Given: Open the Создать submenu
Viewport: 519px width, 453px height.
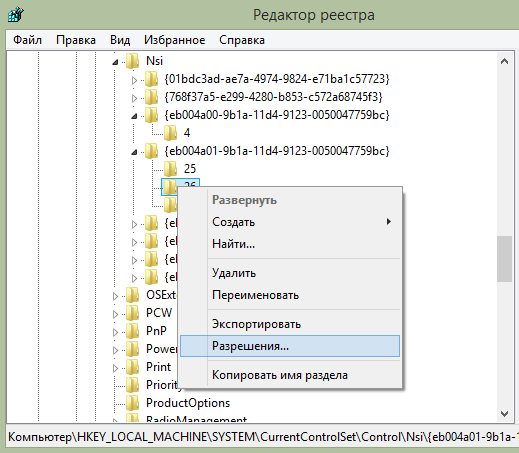Looking at the screenshot, I should [x=290, y=222].
